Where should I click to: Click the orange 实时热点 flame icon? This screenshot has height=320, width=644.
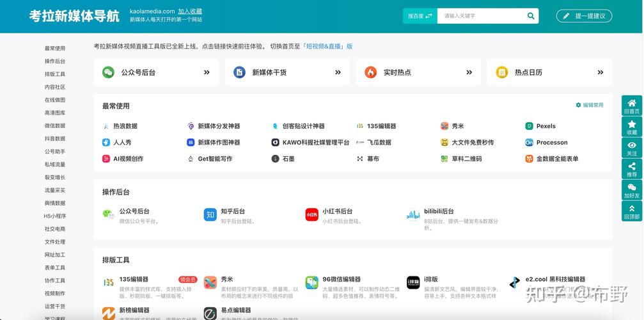[x=370, y=72]
